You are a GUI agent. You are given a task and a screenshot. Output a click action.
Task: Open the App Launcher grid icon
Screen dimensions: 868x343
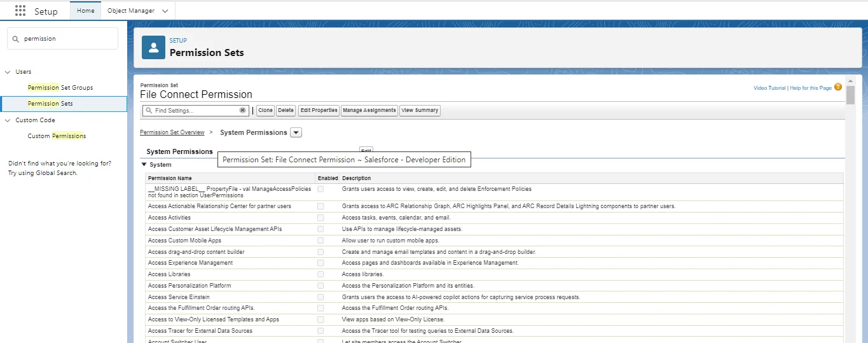coord(20,11)
